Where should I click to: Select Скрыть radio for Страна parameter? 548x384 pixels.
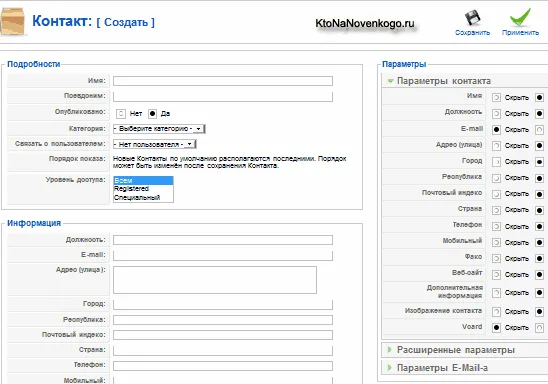click(x=496, y=210)
